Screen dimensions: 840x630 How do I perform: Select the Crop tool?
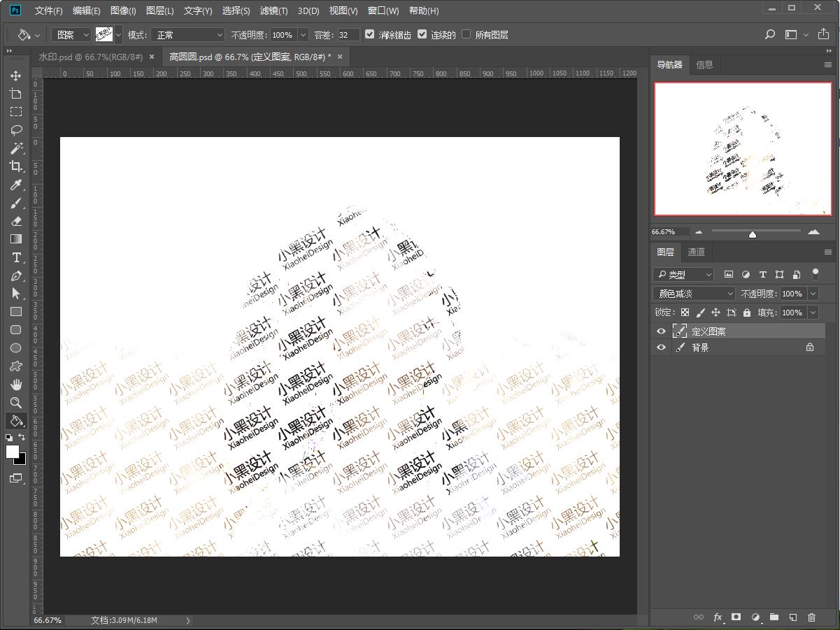pyautogui.click(x=15, y=166)
